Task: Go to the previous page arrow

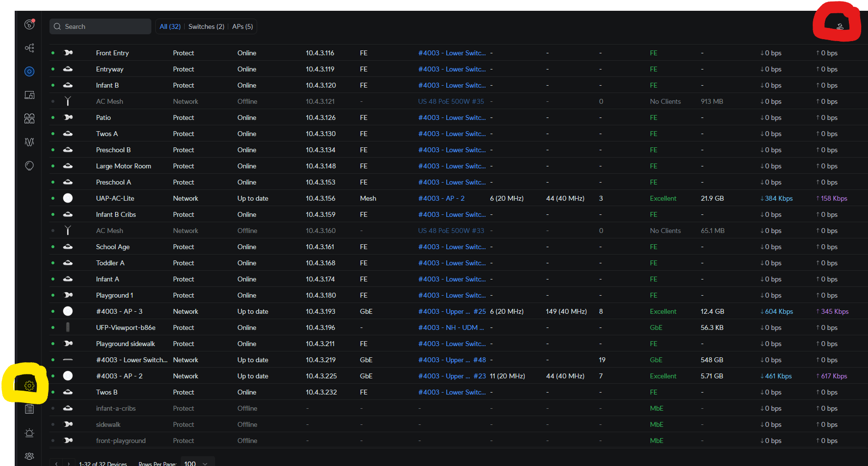Action: [x=57, y=464]
